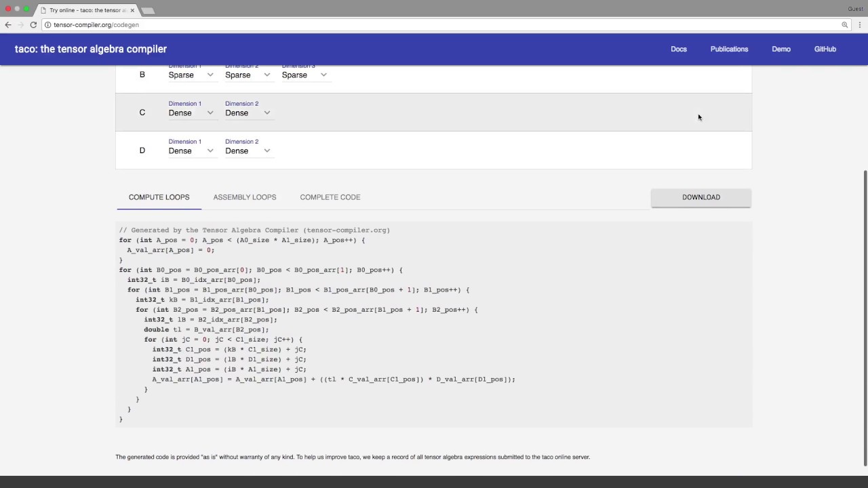Open tensor D Dimension 2 Dense dropdown
The width and height of the screenshot is (868, 488).
pos(248,150)
